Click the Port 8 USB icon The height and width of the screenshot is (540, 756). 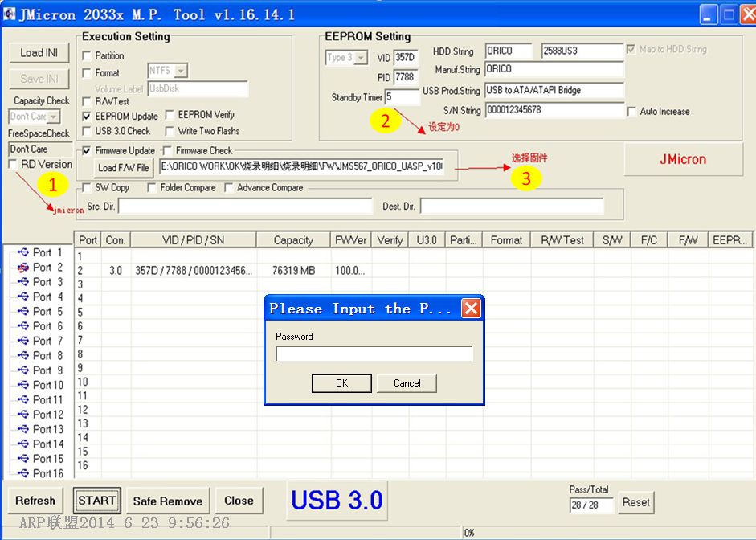click(x=22, y=355)
